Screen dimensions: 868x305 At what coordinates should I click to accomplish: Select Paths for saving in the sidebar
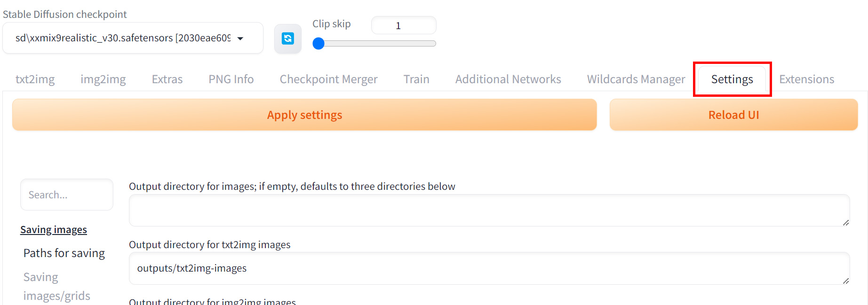coord(64,253)
